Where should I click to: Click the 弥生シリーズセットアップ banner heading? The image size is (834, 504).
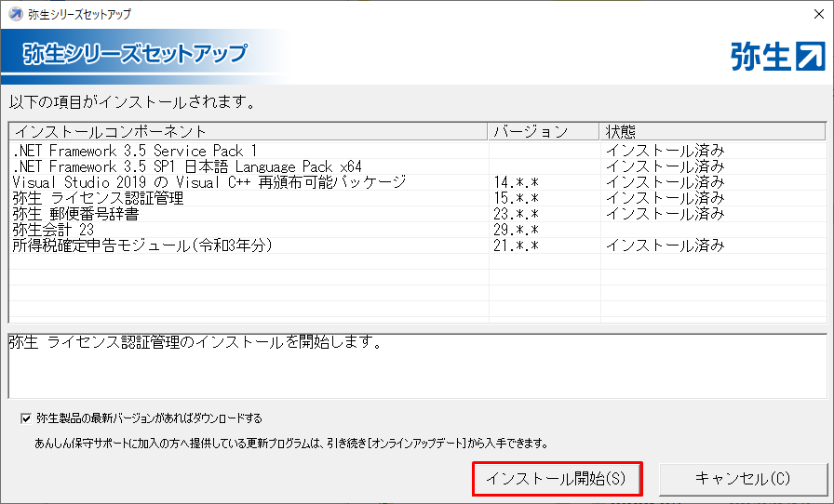coord(135,53)
